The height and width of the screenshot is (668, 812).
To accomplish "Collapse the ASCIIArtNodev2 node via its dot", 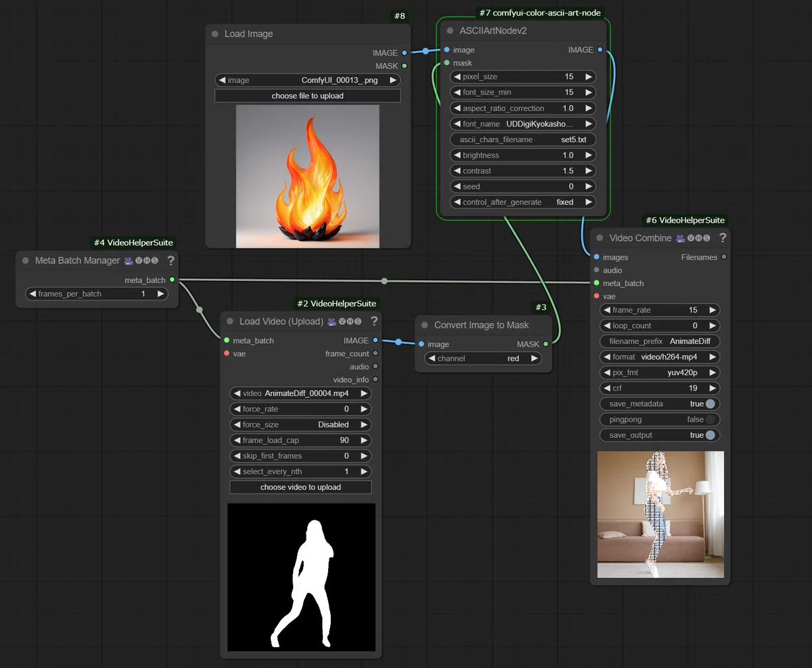I will tap(450, 30).
